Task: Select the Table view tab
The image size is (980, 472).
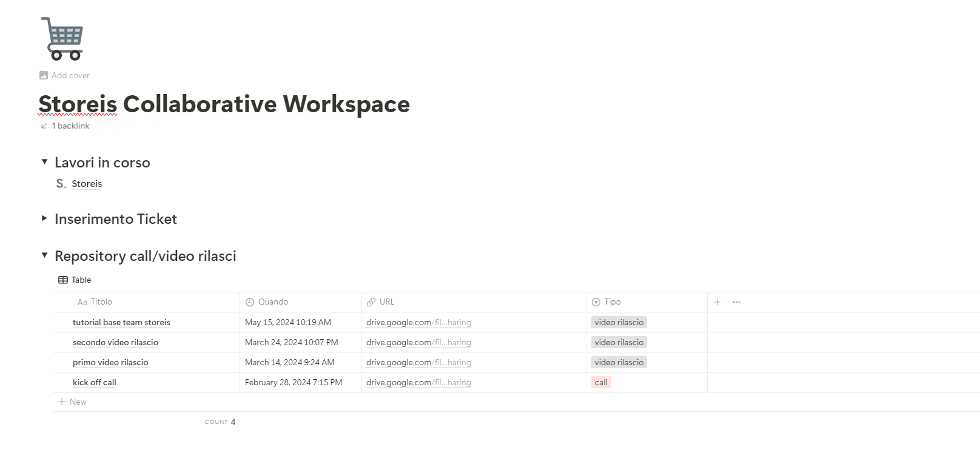Action: pyautogui.click(x=75, y=280)
